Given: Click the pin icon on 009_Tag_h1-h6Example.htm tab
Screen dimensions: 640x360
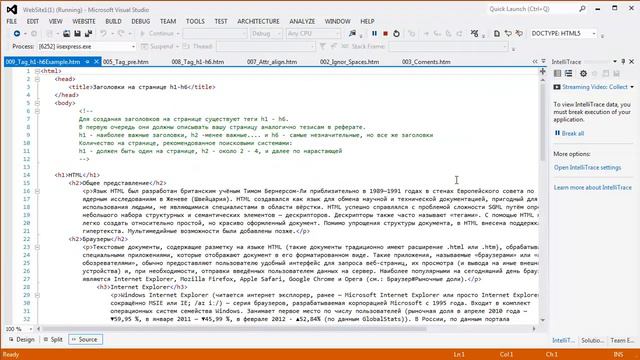Looking at the screenshot, I should [87, 62].
